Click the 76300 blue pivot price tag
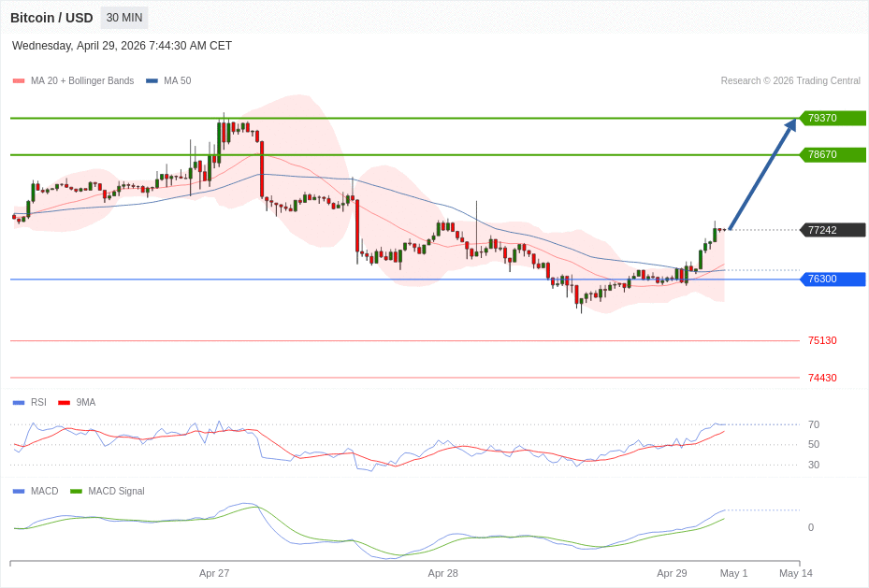 (832, 280)
